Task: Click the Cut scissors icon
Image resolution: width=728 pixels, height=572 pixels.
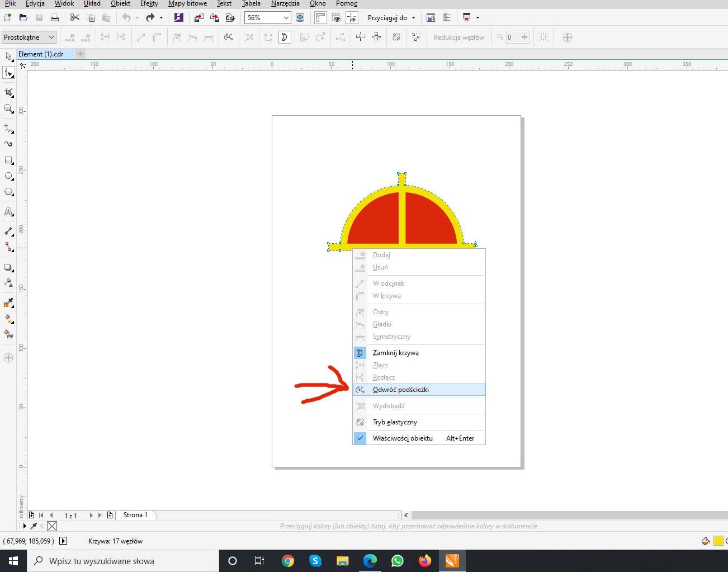Action: pyautogui.click(x=74, y=18)
